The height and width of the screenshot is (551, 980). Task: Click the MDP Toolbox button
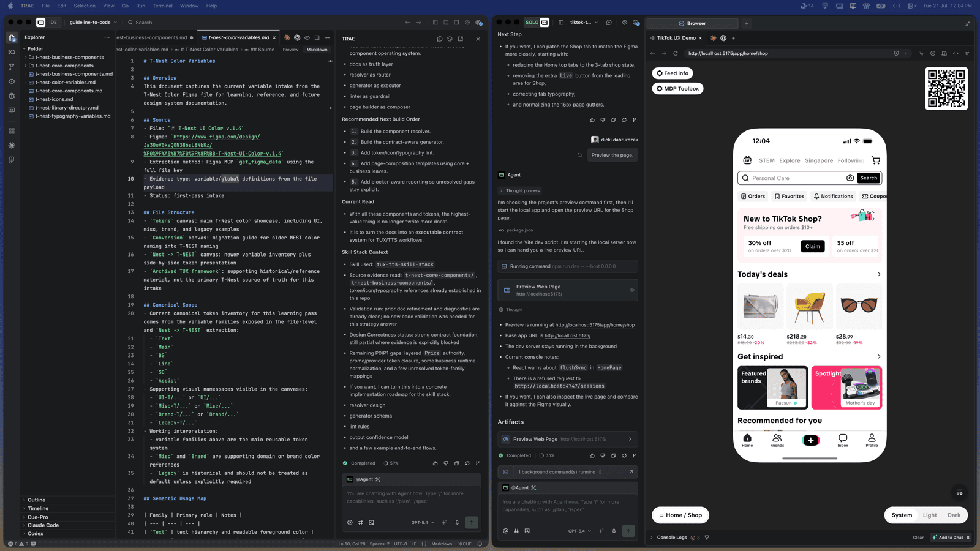(x=677, y=89)
